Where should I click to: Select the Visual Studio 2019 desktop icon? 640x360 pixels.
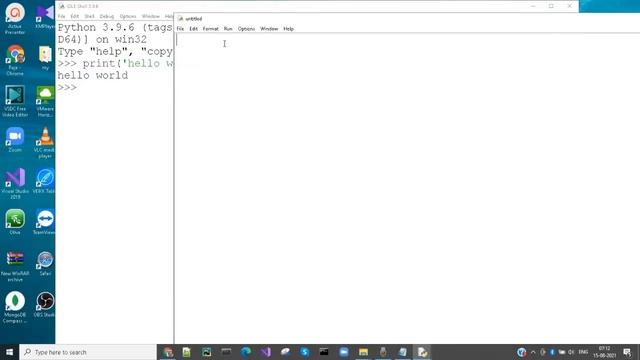click(x=15, y=183)
